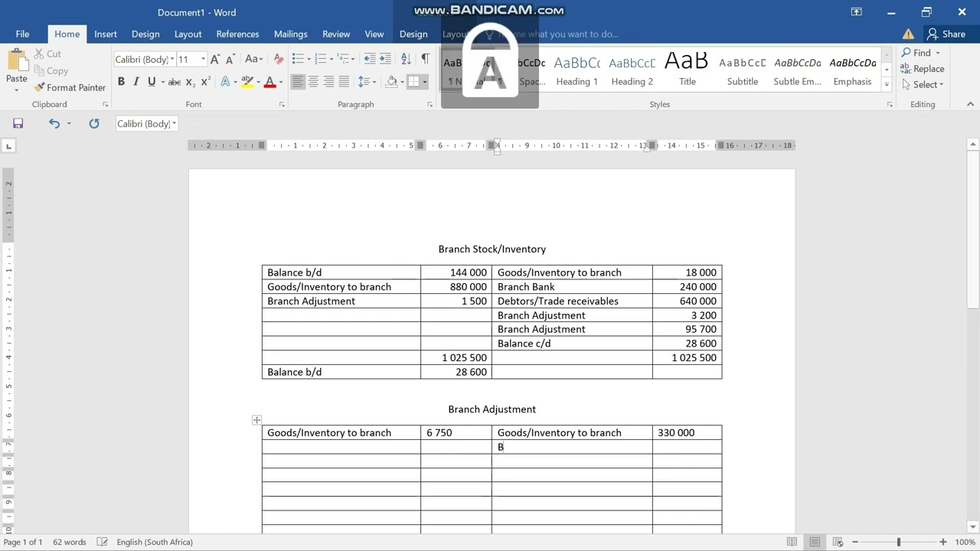This screenshot has height=551, width=980.
Task: Zoom in with the plus button
Action: [x=943, y=542]
